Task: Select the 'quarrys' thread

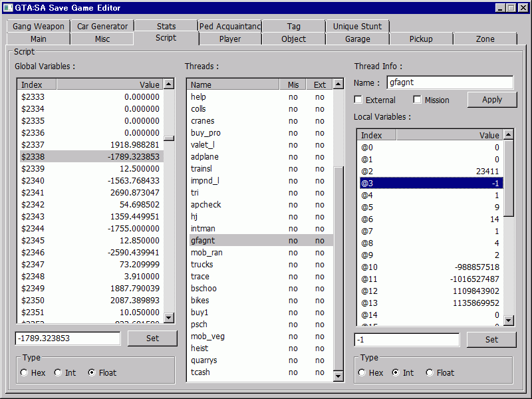Action: pos(261,360)
